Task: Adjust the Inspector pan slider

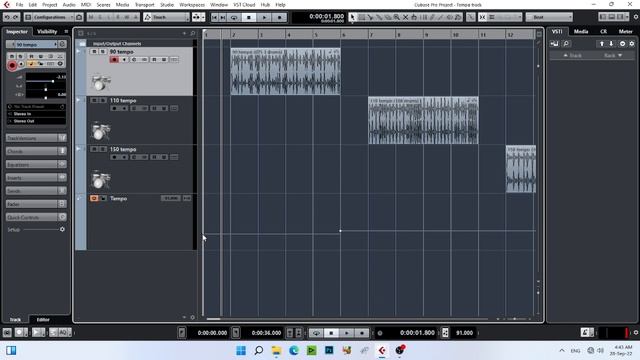Action: [46, 89]
